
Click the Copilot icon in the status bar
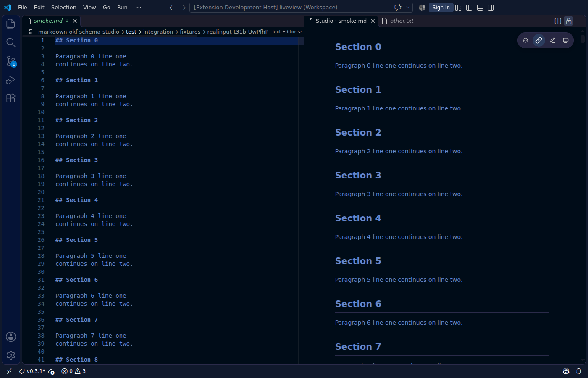[566, 371]
